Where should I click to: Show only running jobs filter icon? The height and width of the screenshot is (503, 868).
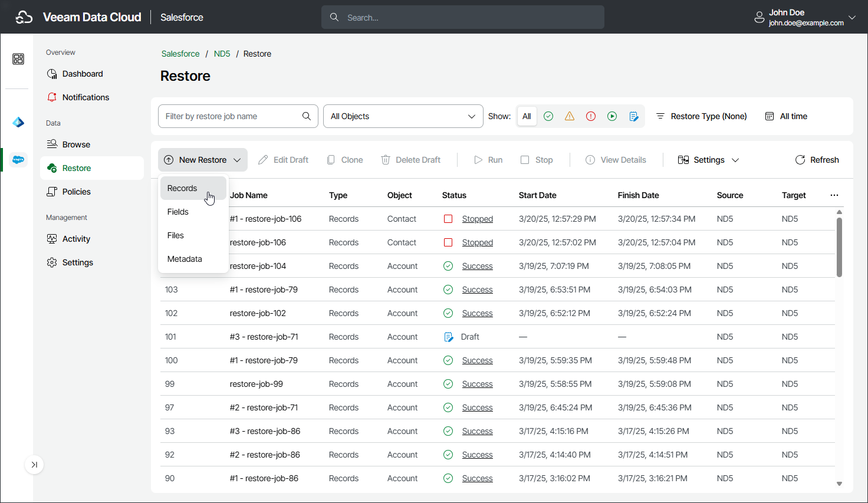[612, 116]
